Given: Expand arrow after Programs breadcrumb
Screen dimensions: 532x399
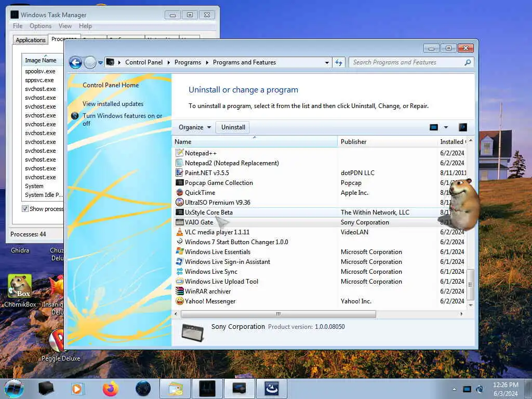Looking at the screenshot, I should pyautogui.click(x=207, y=62).
